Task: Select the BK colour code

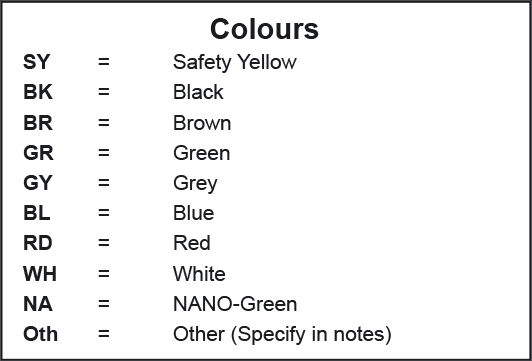Action: 38,92
